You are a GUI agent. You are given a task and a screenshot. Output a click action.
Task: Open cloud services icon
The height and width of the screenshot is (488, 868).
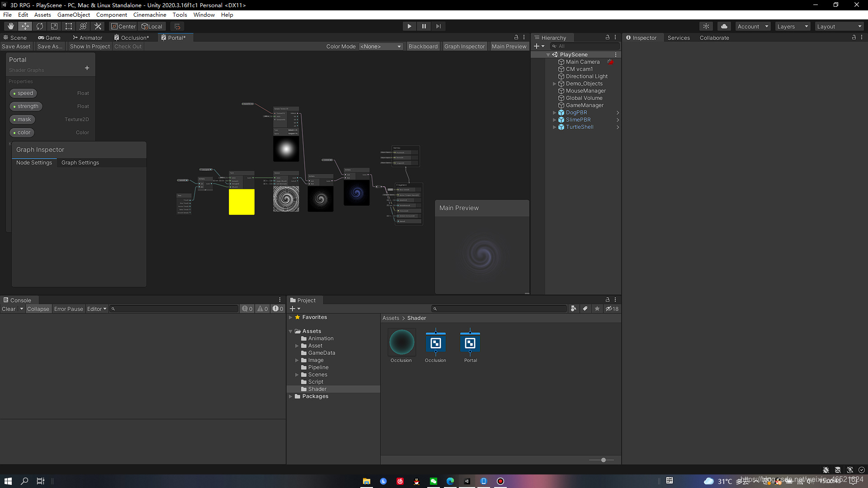(x=724, y=26)
